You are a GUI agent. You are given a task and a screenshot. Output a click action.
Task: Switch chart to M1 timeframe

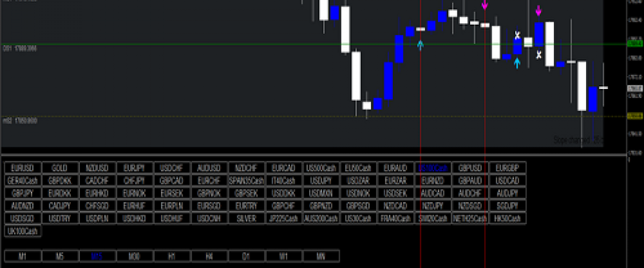coord(23,256)
